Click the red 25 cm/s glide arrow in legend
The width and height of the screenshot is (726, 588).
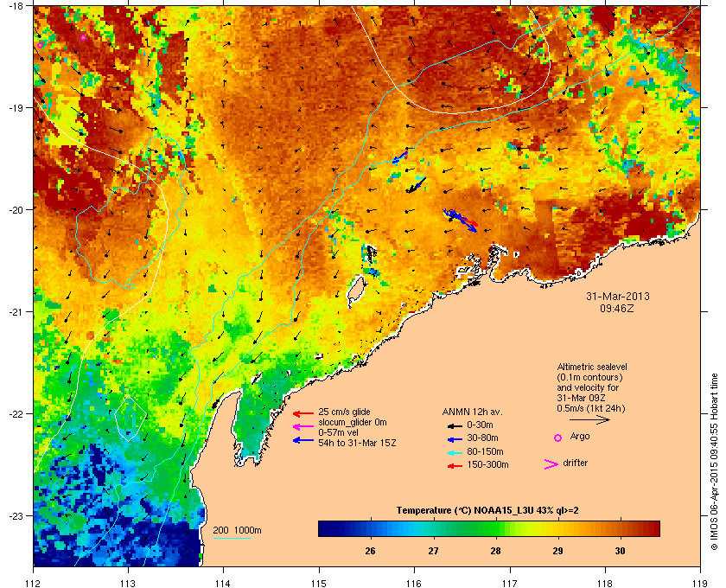tap(303, 414)
